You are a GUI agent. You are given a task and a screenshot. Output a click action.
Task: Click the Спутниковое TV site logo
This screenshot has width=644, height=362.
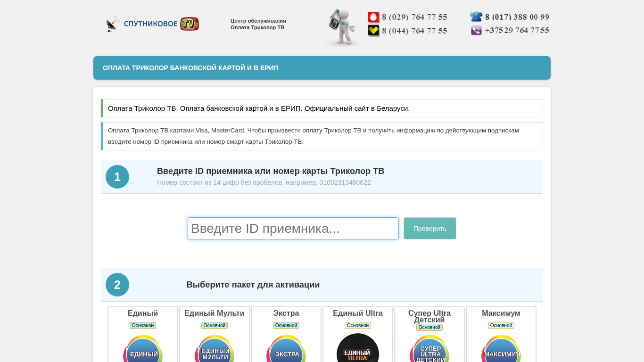pos(152,24)
